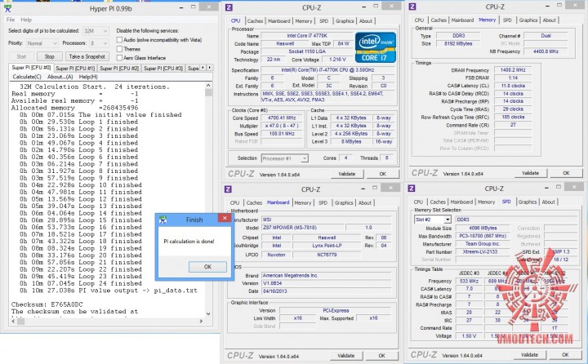The width and height of the screenshot is (588, 364).
Task: Click Validate in Mainboard tab CPU-Z window
Action: [x=345, y=356]
